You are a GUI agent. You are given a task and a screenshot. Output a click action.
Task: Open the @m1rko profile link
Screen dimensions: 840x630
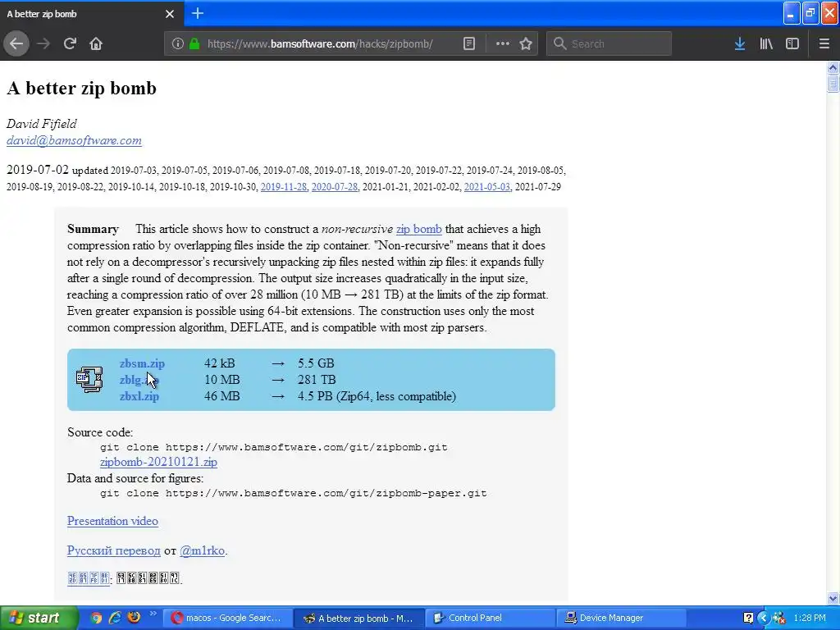(202, 550)
